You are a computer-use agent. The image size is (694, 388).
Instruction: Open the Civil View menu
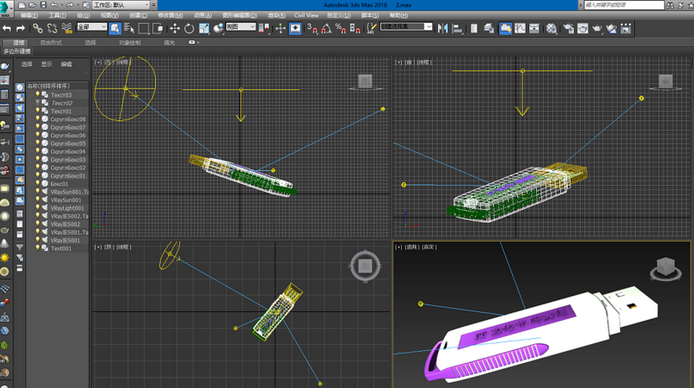pos(306,15)
